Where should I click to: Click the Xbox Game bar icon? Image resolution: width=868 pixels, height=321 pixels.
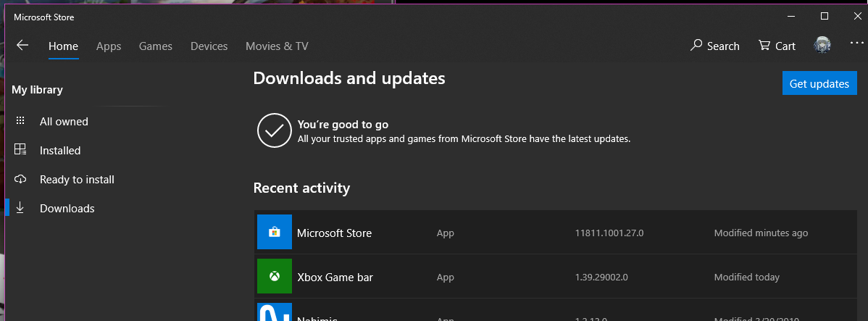[275, 275]
